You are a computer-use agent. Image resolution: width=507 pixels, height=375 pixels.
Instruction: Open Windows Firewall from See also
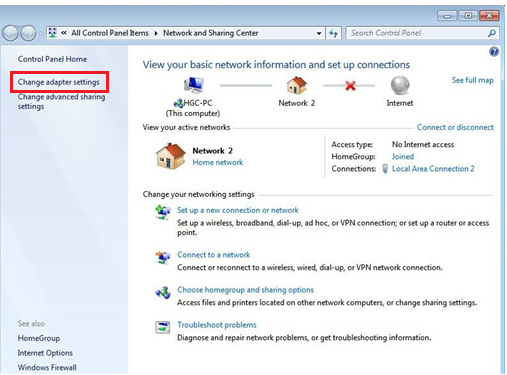(x=47, y=367)
